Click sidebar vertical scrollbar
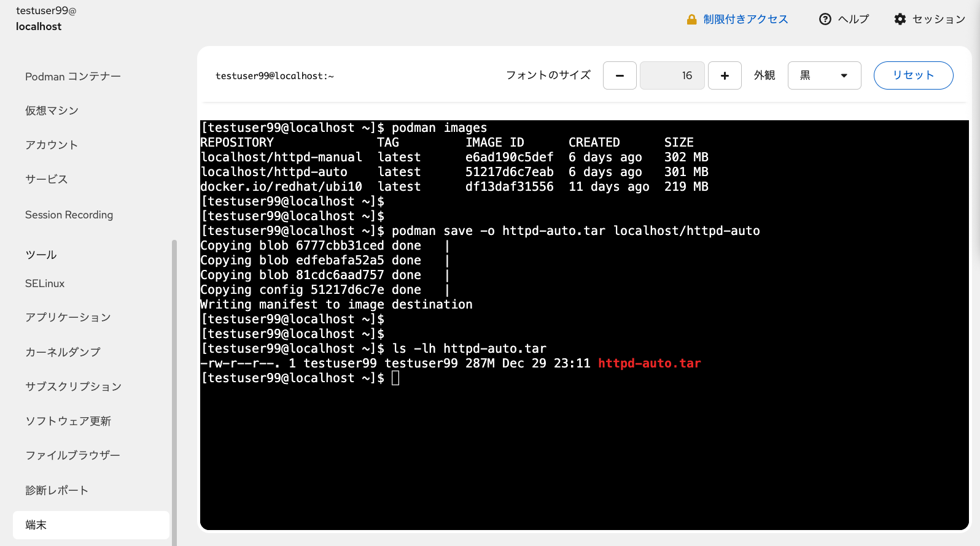The height and width of the screenshot is (546, 980). coord(174,393)
